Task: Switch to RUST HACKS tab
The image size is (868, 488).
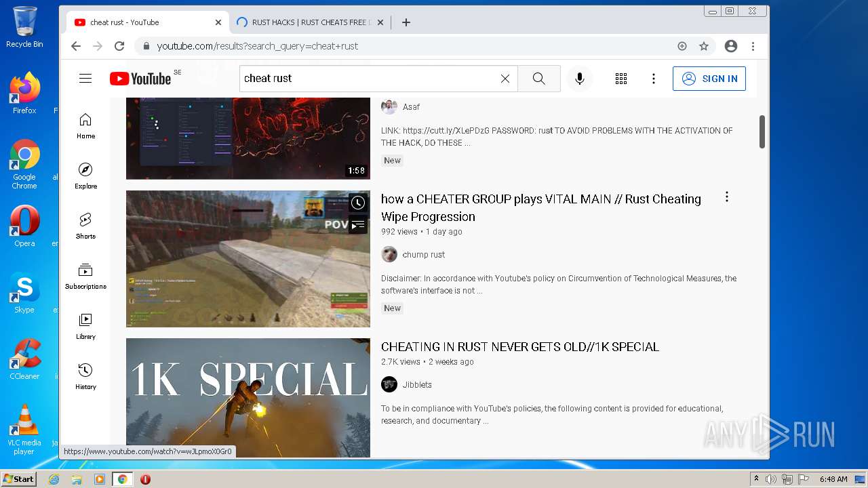Action: click(311, 22)
